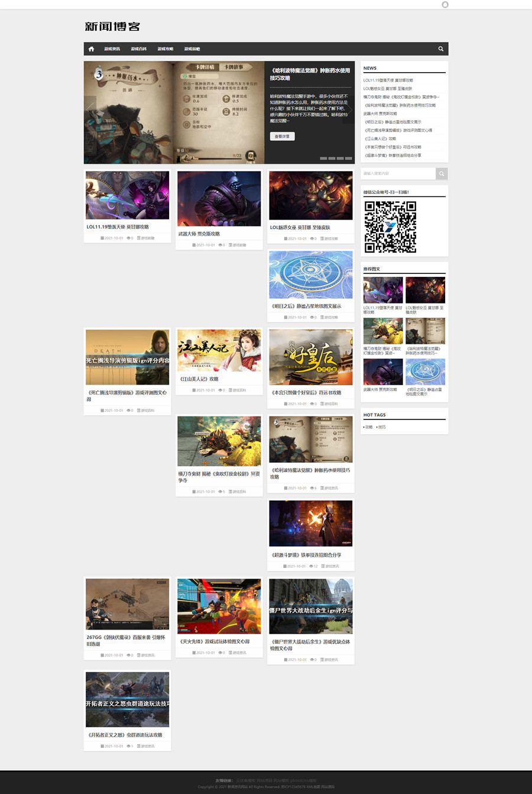Viewport: 532px width, 794px height.
Task: Jump to first carousel indicator bar
Action: [x=323, y=159]
